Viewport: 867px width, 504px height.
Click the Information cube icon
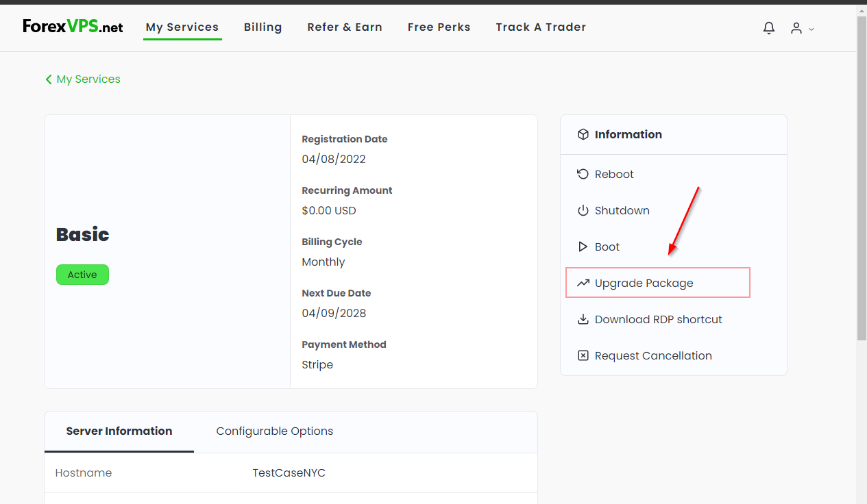point(583,134)
